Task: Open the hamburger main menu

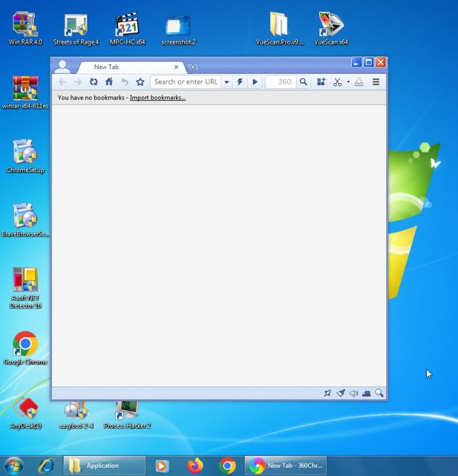Action: [x=376, y=82]
